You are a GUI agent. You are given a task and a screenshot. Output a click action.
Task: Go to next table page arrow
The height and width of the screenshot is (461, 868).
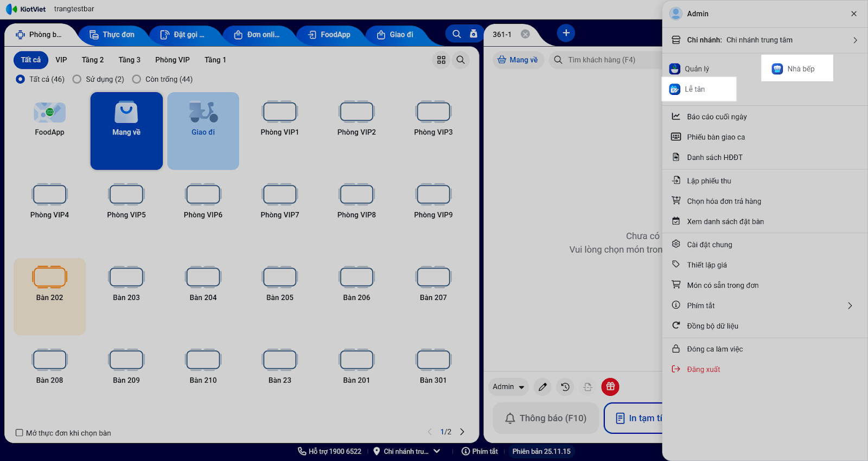click(x=462, y=432)
